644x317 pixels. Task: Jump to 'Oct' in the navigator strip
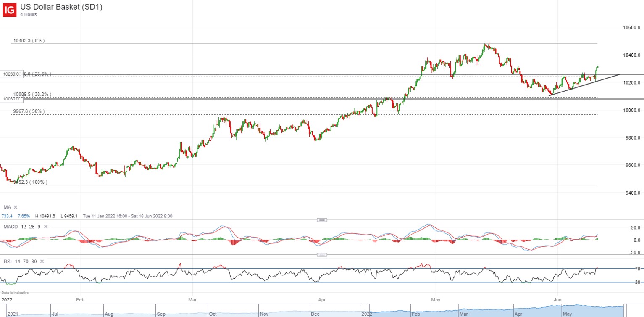point(213,314)
